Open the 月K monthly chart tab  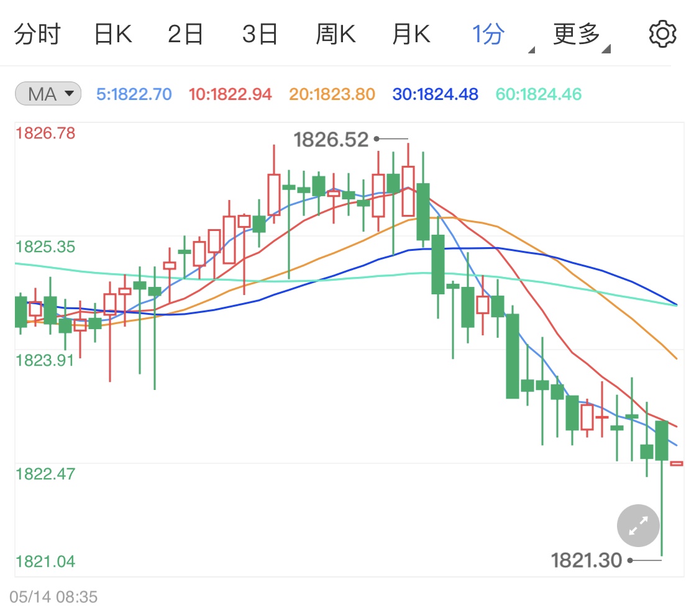411,34
